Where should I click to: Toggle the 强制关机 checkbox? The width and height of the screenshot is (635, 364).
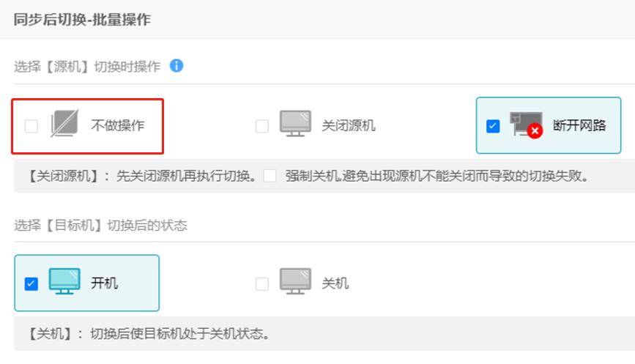click(270, 176)
